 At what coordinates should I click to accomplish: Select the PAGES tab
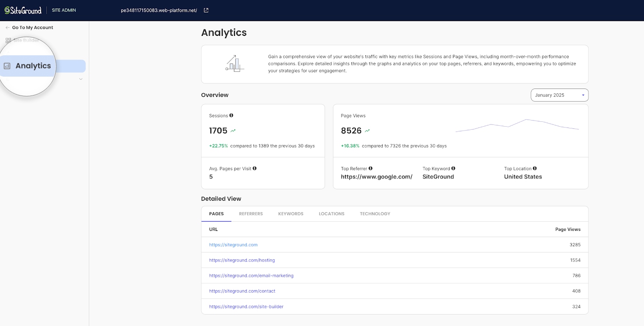[216, 214]
